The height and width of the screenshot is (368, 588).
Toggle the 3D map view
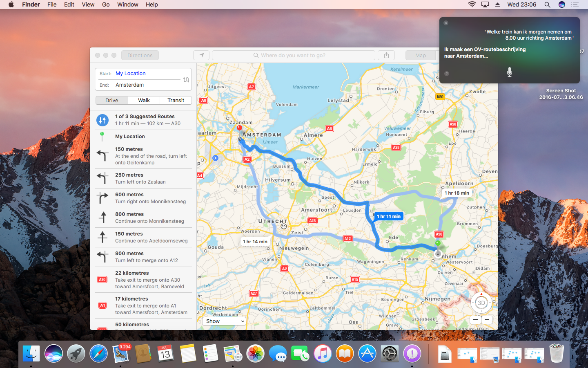(x=481, y=303)
